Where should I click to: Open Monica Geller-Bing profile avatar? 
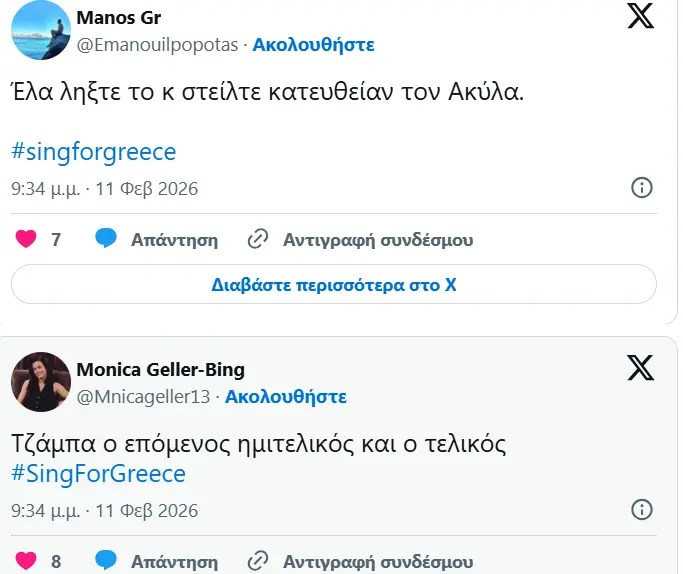click(x=40, y=382)
